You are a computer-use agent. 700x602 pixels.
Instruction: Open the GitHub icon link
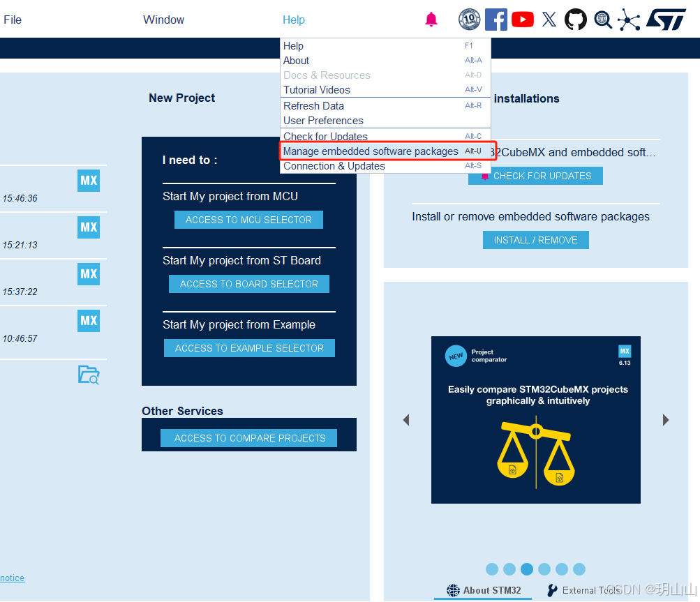pyautogui.click(x=576, y=20)
